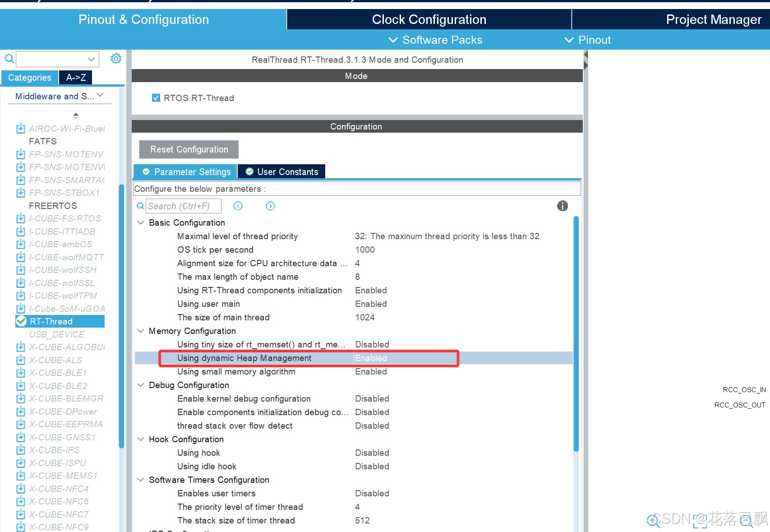This screenshot has width=770, height=532.
Task: Collapse the Software Timers Configuration section
Action: [x=141, y=480]
